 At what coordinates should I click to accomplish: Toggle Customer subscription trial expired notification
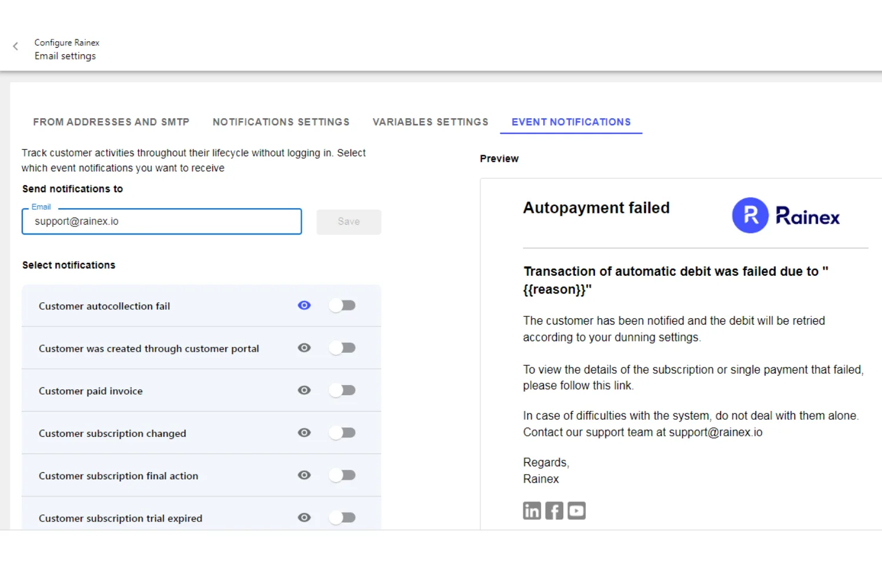point(342,517)
